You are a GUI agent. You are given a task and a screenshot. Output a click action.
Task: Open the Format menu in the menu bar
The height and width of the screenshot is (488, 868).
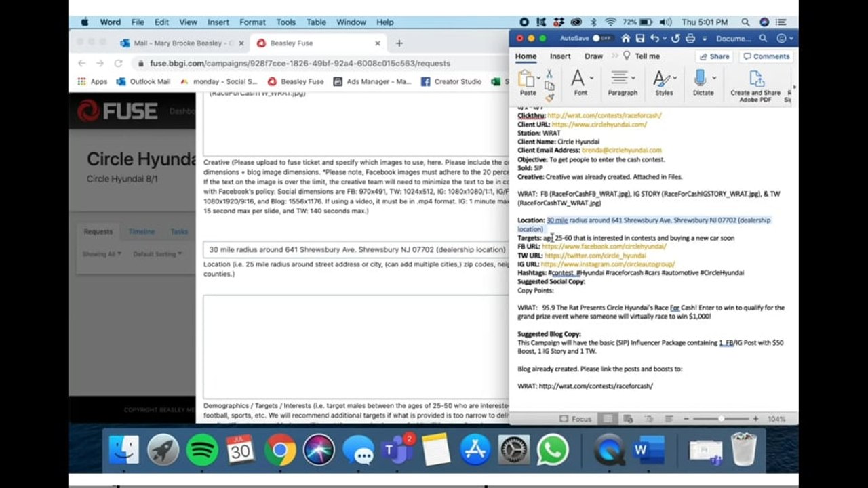252,22
